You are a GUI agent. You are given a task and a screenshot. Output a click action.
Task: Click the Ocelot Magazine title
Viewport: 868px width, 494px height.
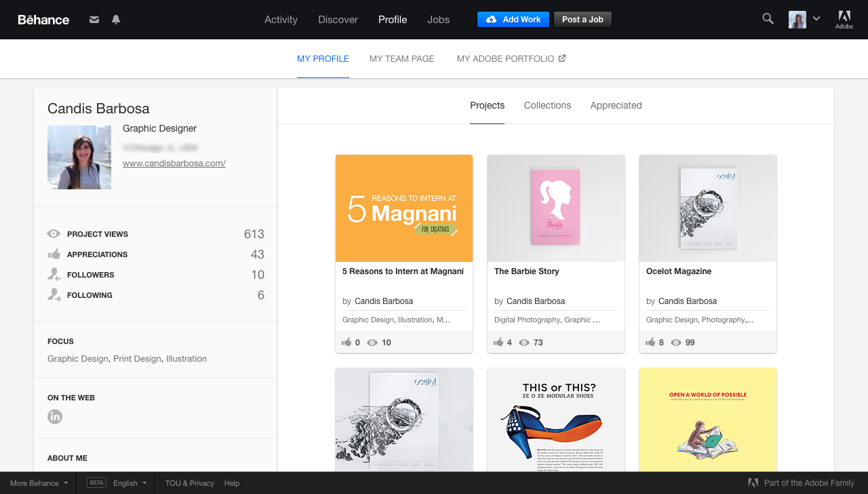pos(679,271)
